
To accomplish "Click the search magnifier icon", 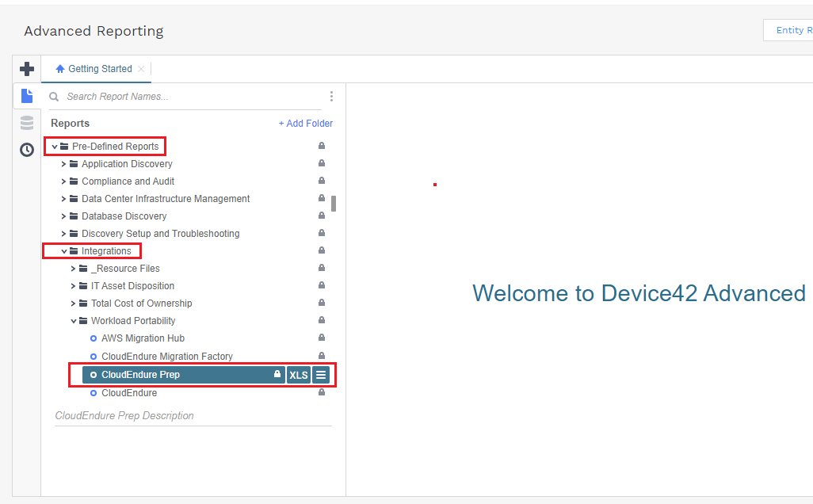I will pyautogui.click(x=54, y=97).
